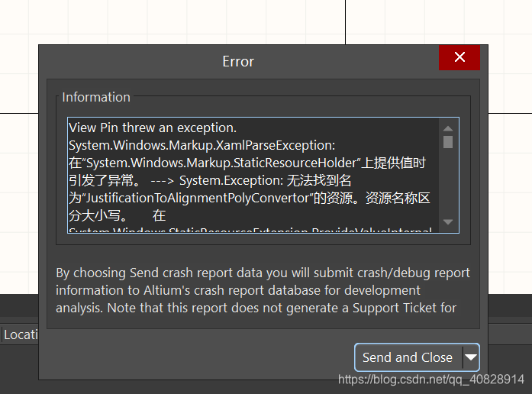Click the crash report data notice paragraph
This screenshot has height=394, width=532.
[263, 290]
